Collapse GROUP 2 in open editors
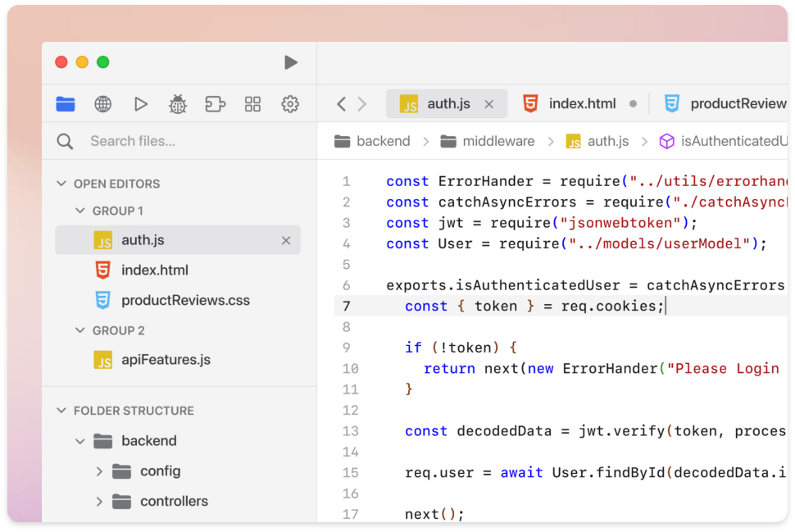This screenshot has width=795, height=532. (x=79, y=330)
